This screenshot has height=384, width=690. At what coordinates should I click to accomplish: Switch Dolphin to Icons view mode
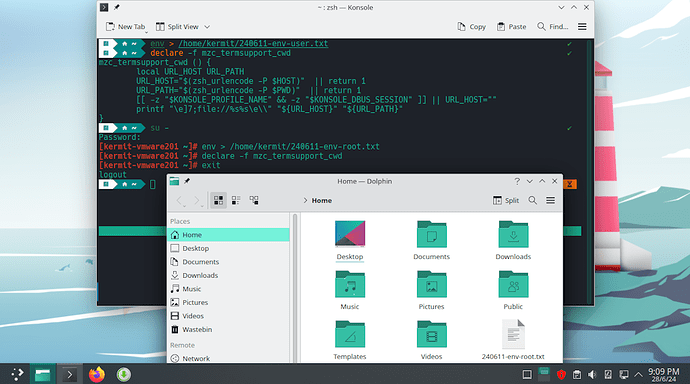click(x=218, y=201)
